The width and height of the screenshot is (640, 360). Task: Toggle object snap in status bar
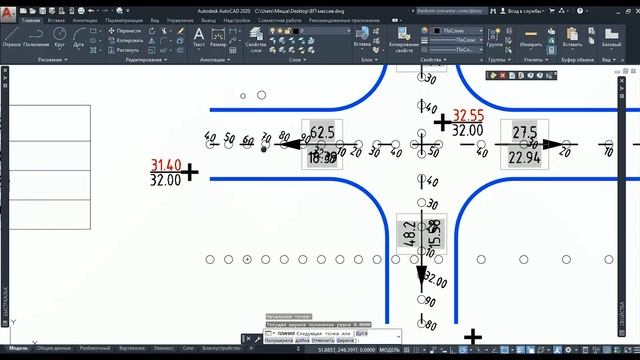tap(505, 350)
